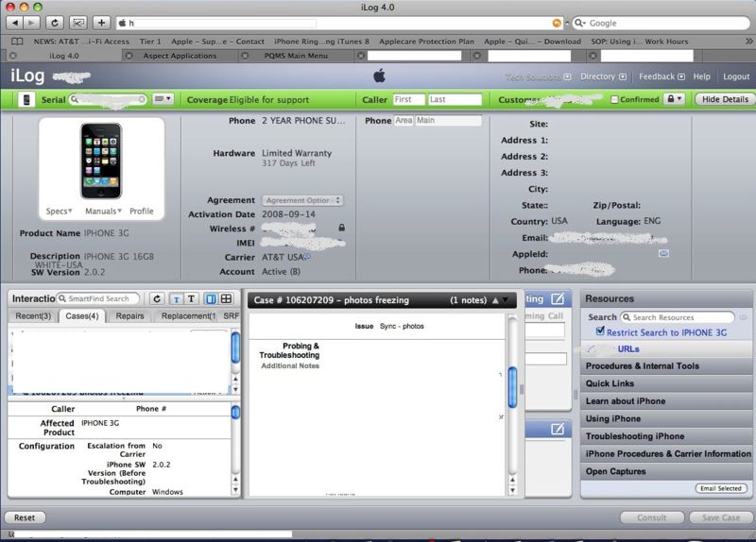Click the caller First name field

409,99
